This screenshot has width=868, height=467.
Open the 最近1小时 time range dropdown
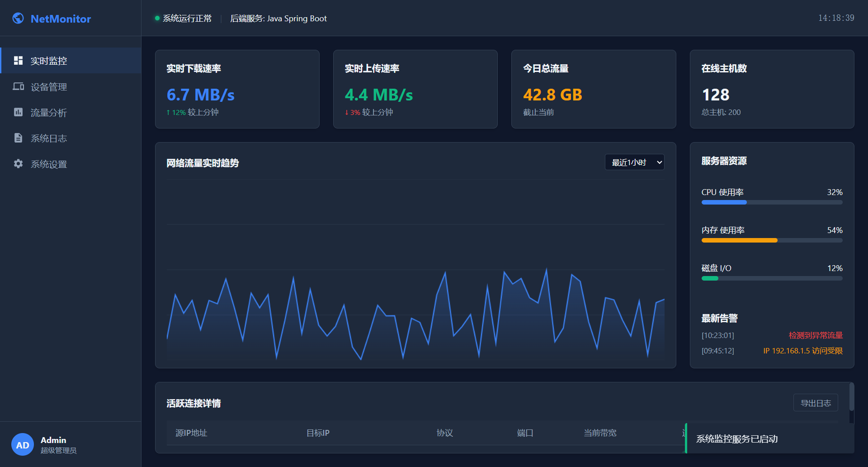[634, 162]
